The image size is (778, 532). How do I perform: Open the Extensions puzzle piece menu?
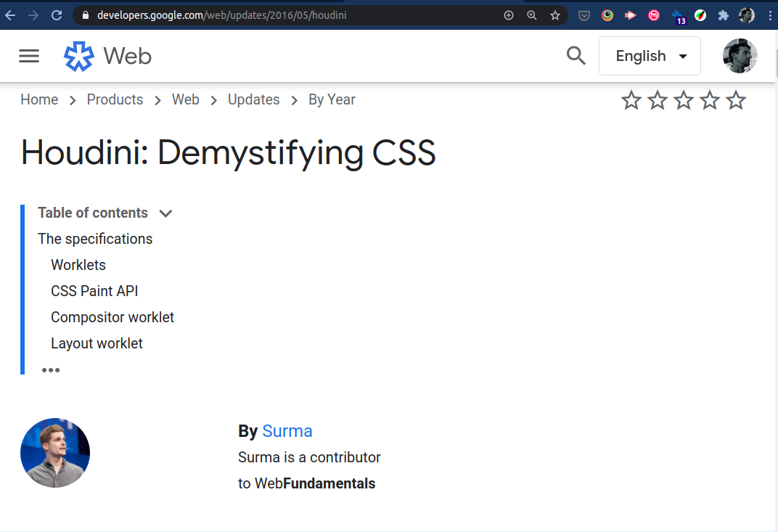(724, 15)
